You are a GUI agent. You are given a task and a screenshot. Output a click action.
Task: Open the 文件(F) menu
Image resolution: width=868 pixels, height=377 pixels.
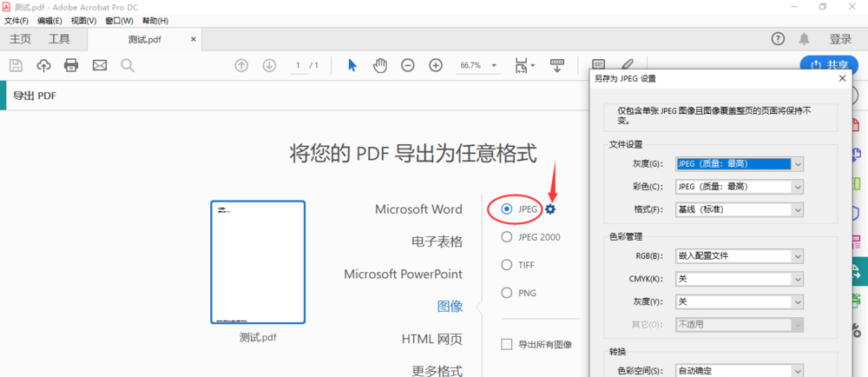coord(16,21)
